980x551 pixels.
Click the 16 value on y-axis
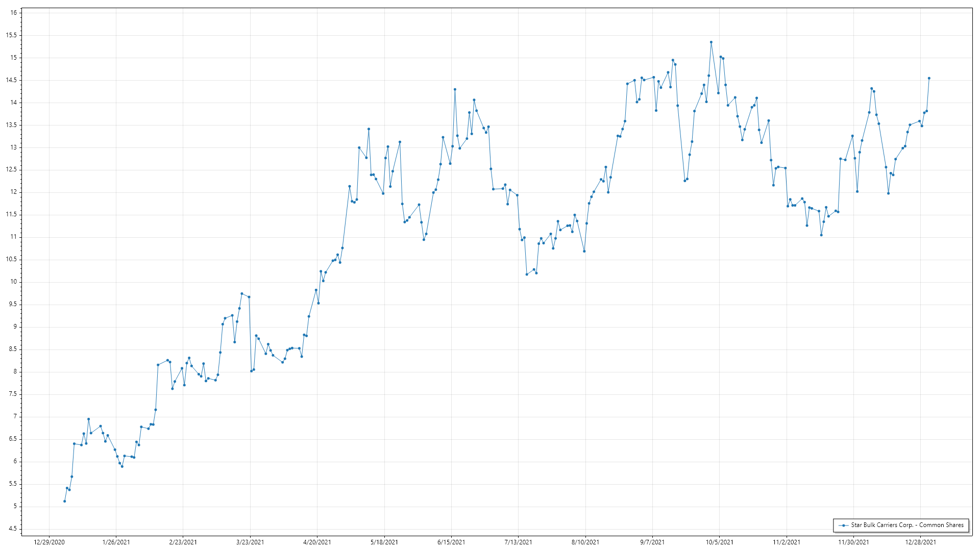pos(13,13)
